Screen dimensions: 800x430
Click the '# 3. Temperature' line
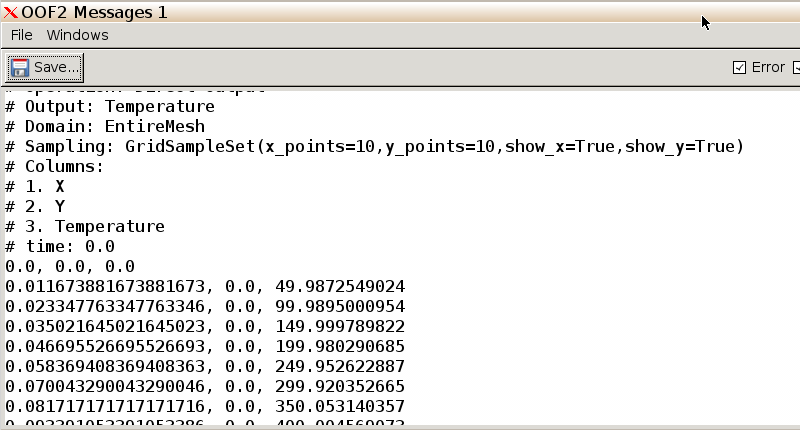click(x=85, y=226)
